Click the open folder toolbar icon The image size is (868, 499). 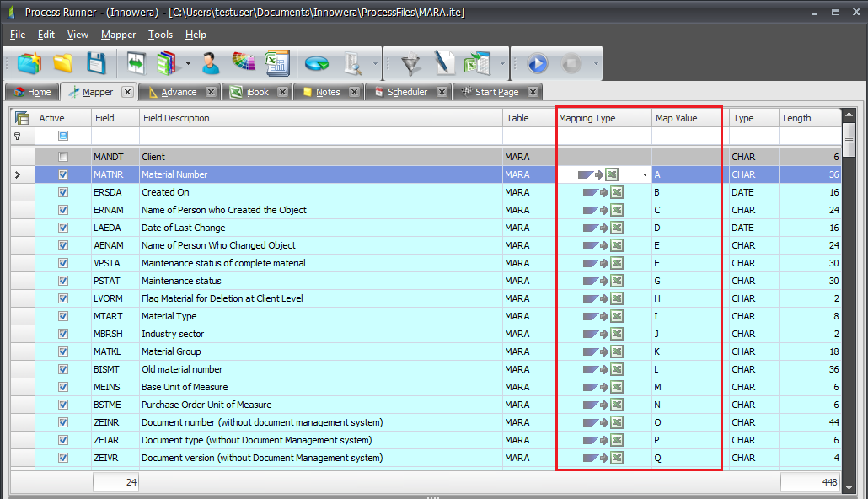pos(63,63)
